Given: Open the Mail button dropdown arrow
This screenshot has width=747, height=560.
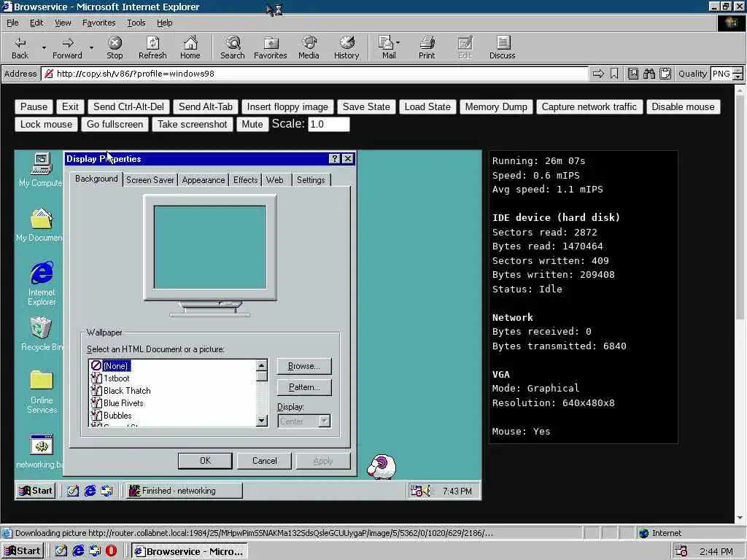Looking at the screenshot, I should [x=398, y=43].
